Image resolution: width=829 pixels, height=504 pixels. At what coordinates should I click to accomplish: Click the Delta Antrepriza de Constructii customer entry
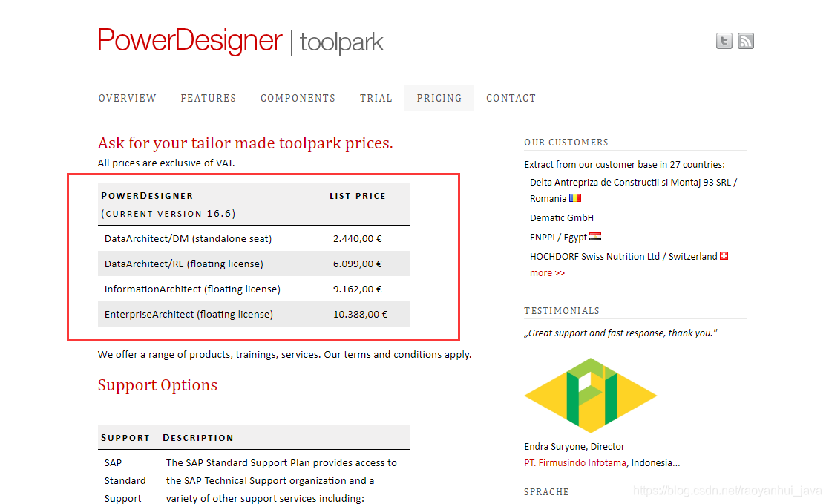click(633, 190)
